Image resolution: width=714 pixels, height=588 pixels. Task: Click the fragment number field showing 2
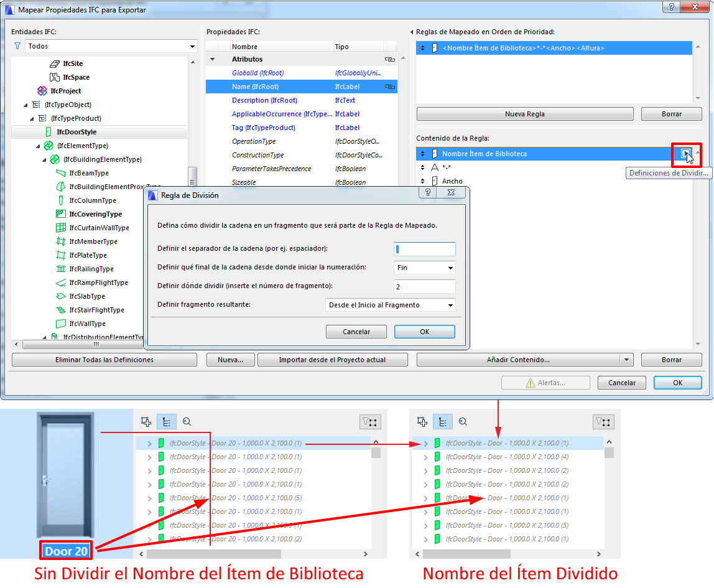pos(424,286)
